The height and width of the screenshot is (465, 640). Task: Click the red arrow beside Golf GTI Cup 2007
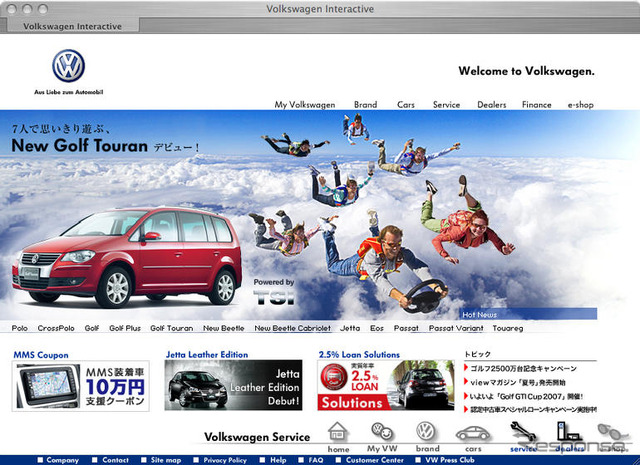(x=466, y=396)
